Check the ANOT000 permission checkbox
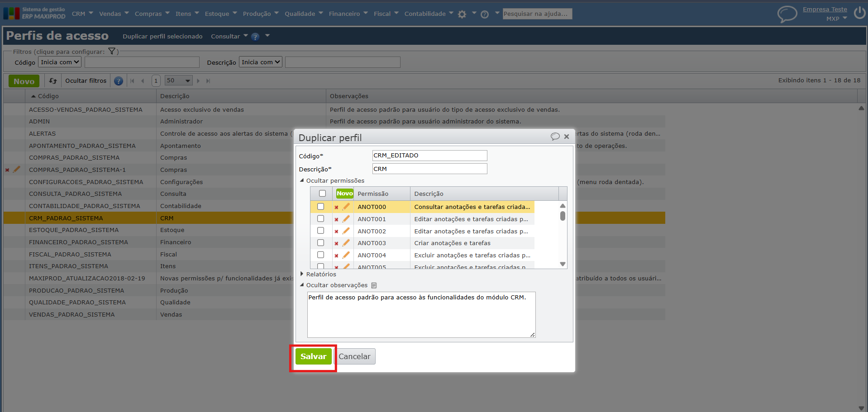 pos(320,207)
